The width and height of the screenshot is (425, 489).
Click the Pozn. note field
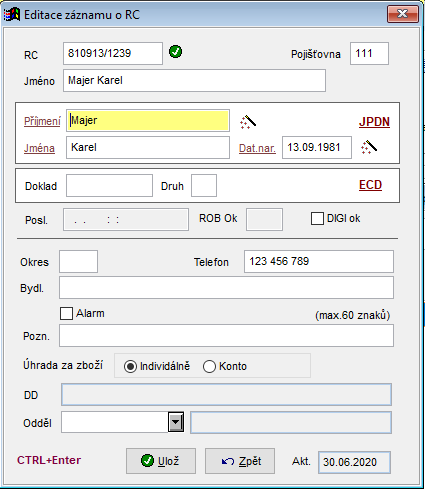coord(226,336)
